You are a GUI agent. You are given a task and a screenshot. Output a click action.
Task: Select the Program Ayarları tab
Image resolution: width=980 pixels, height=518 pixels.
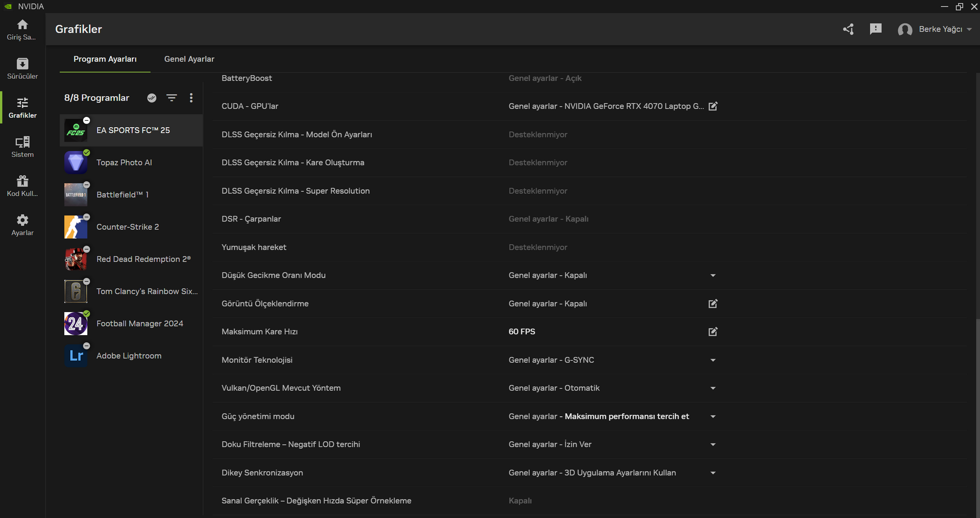105,59
